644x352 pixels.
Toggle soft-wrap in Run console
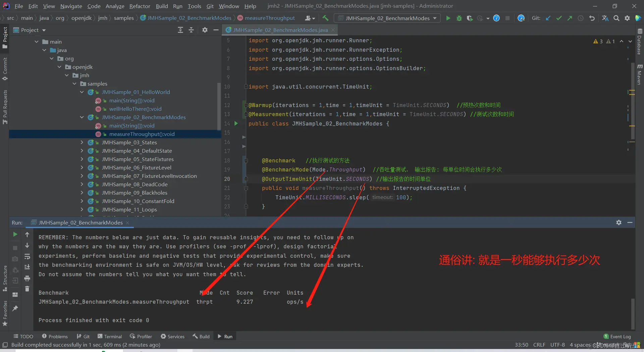tap(27, 257)
